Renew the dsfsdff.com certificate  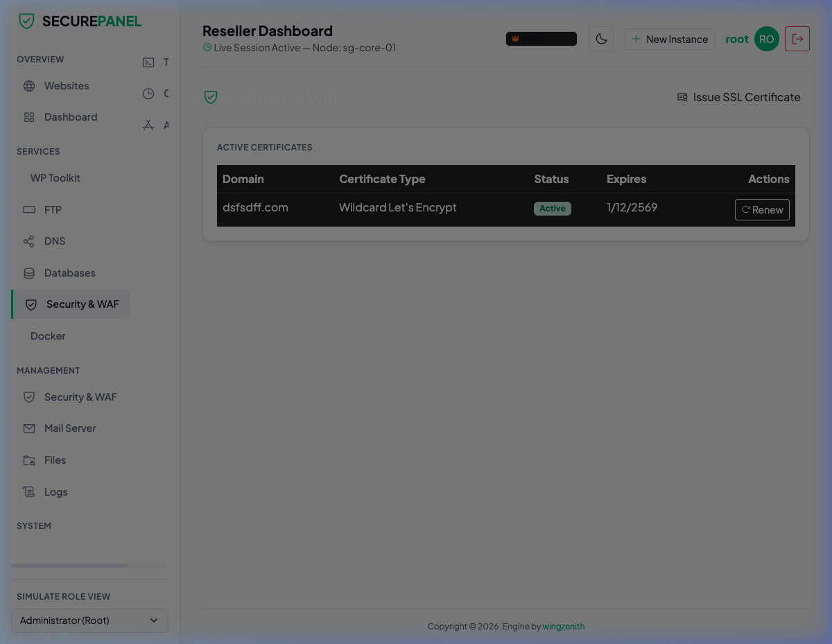762,209
